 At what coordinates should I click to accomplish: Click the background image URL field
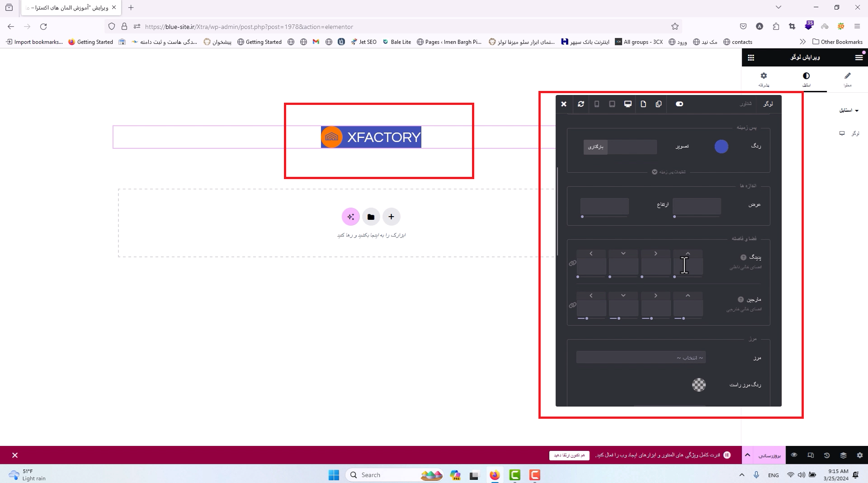632,147
